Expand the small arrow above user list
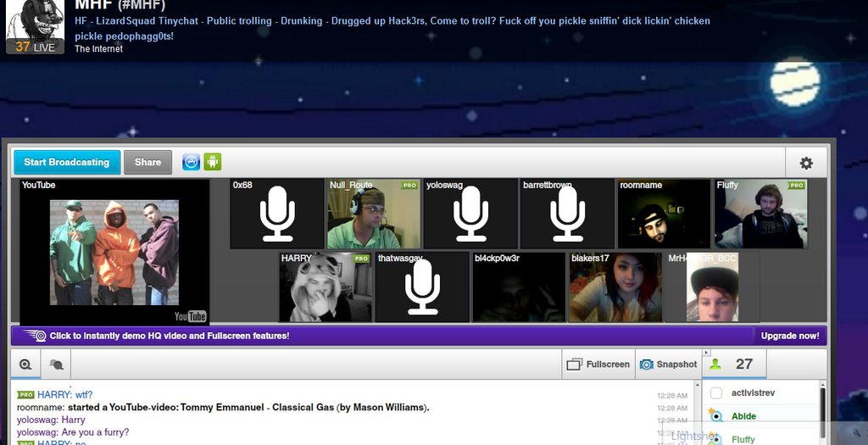Screen dimensions: 868x445 tap(706, 352)
